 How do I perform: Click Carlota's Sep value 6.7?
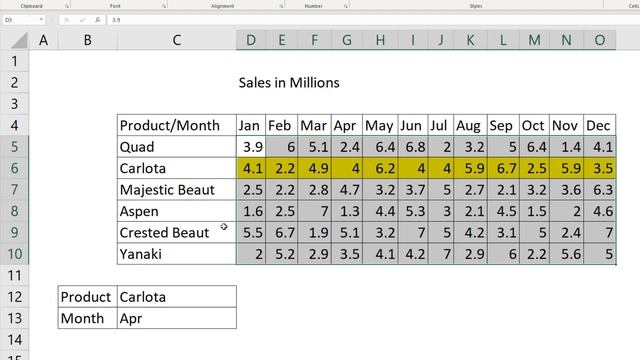click(x=503, y=168)
